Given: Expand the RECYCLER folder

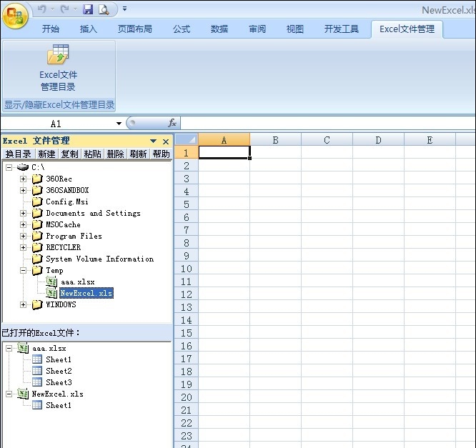Looking at the screenshot, I should click(23, 247).
